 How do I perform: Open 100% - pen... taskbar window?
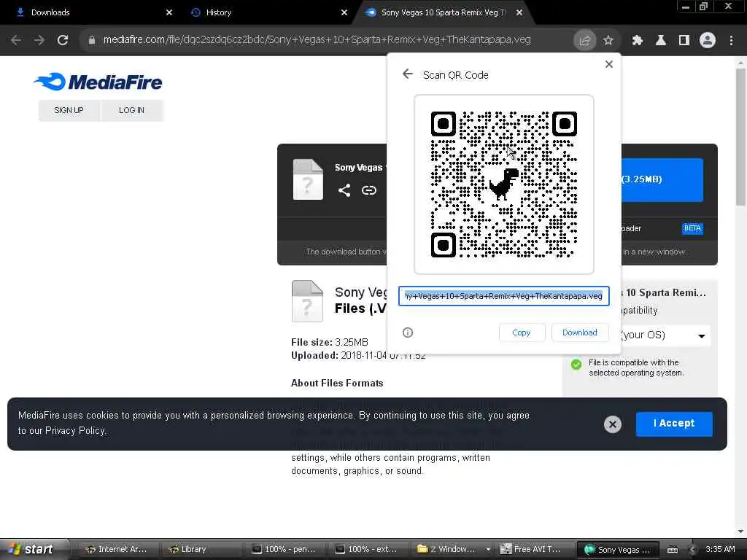click(284, 549)
